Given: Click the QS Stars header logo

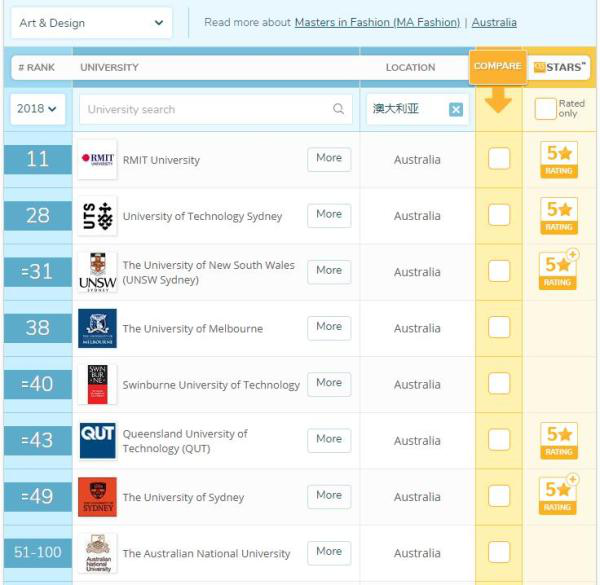Looking at the screenshot, I should (559, 67).
